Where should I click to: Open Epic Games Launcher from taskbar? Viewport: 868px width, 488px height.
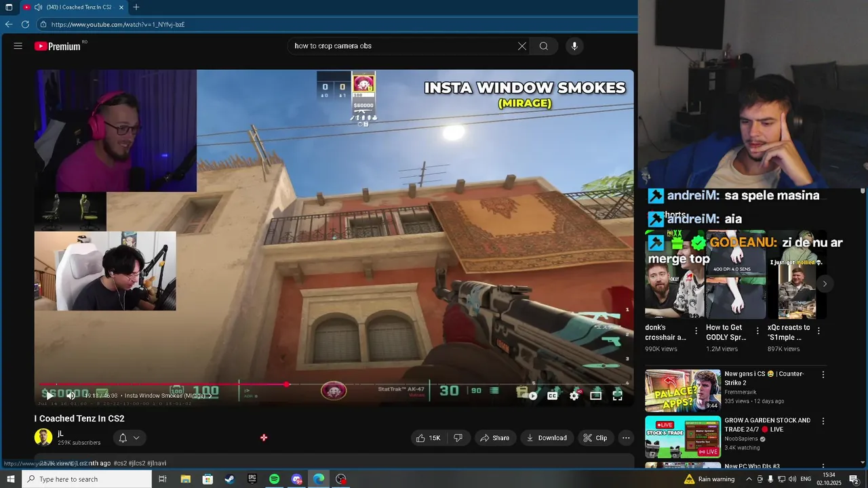[252, 479]
